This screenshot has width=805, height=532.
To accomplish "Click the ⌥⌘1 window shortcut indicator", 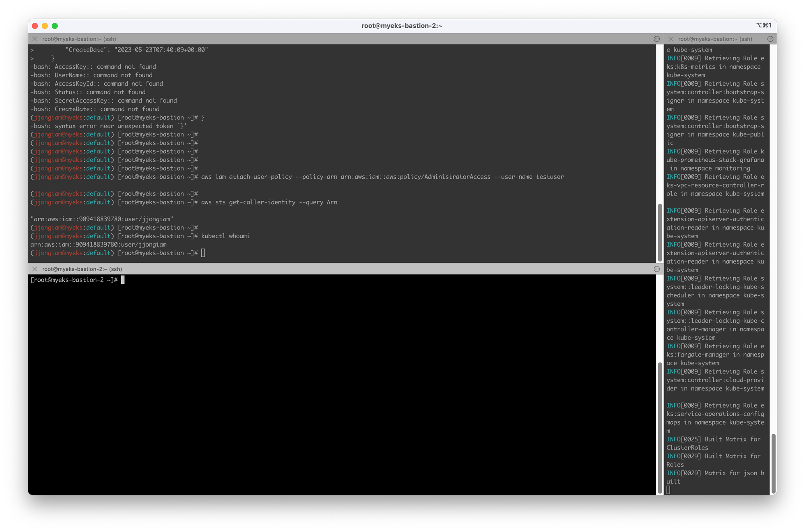I will click(764, 25).
